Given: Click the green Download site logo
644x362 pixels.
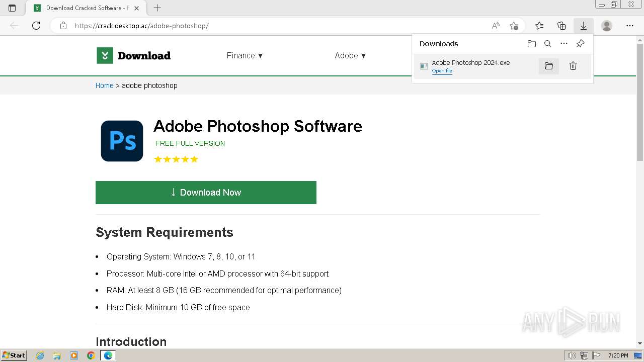Looking at the screenshot, I should (105, 55).
